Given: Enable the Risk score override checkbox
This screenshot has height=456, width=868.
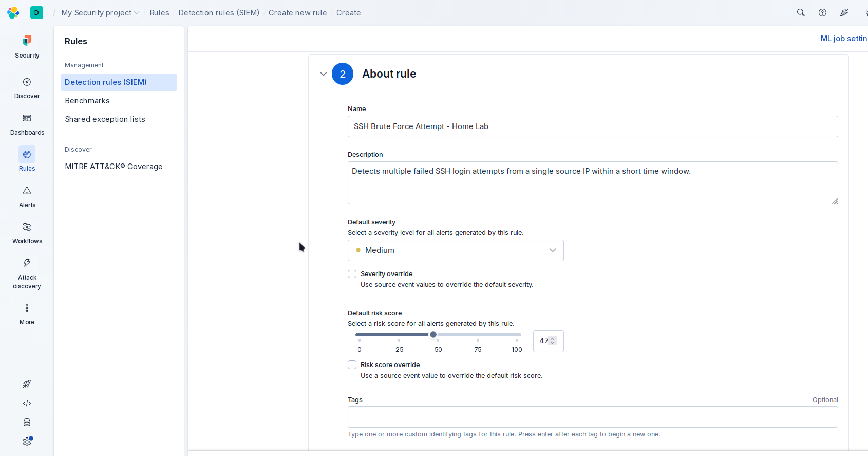Looking at the screenshot, I should tap(352, 365).
